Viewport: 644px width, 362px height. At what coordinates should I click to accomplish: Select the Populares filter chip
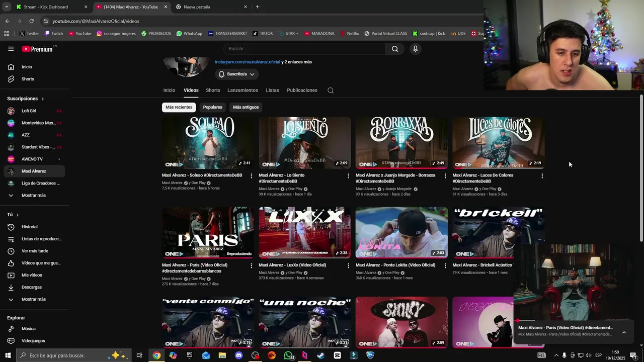tap(212, 107)
